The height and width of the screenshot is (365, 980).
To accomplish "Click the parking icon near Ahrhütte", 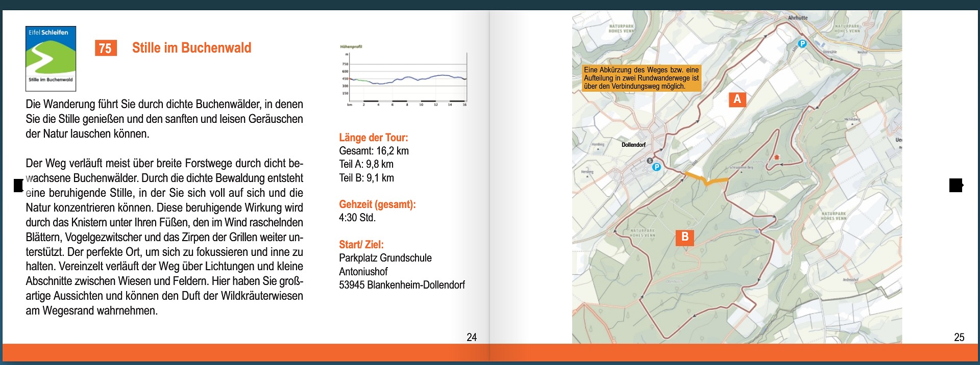I will (802, 44).
